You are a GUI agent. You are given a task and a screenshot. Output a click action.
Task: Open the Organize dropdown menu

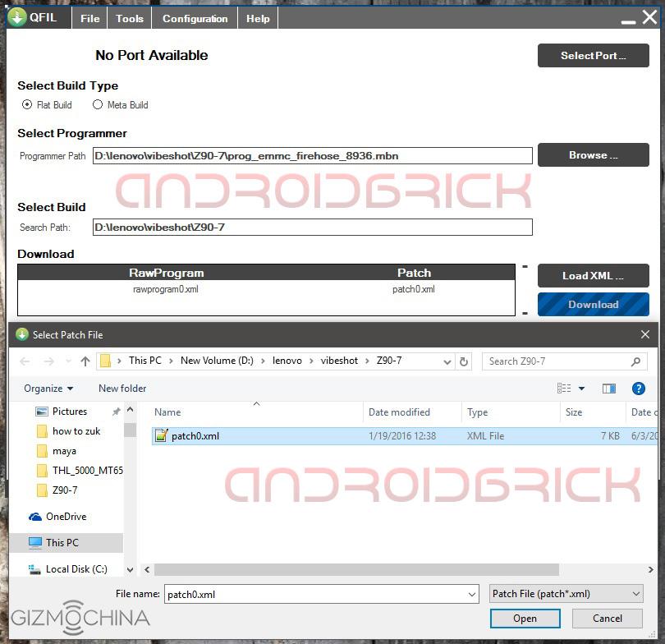[x=48, y=388]
